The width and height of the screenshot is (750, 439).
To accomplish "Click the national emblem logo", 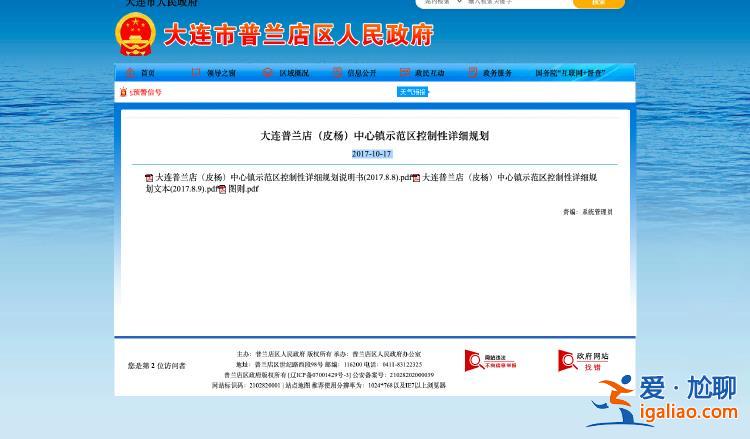I will [x=135, y=34].
